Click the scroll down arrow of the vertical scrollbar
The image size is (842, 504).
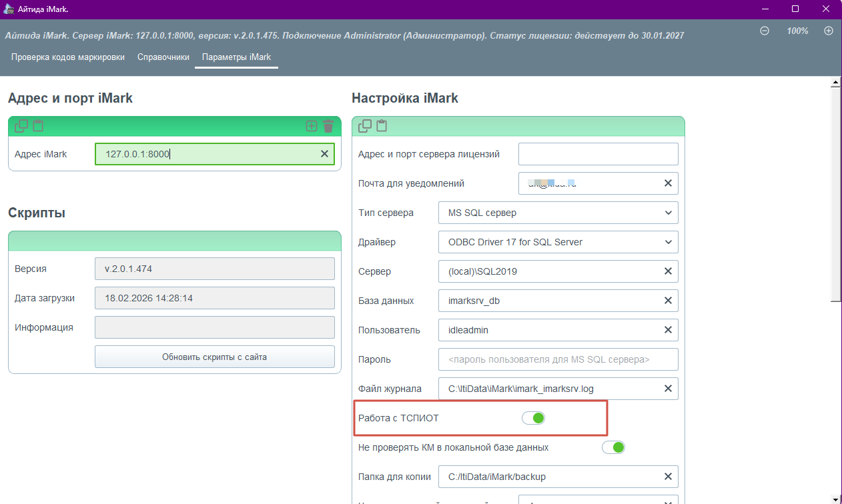tap(835, 499)
